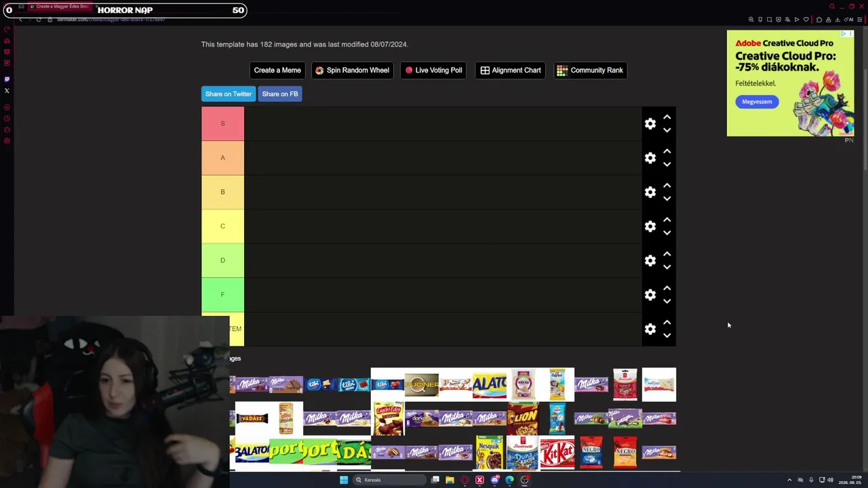Screen dimensions: 868x488
Task: Open the volume control in system tray
Action: [830, 480]
